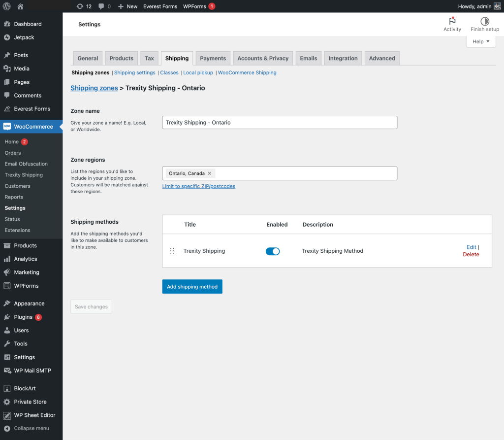
Task: Click inside the Zone regions field
Action: pos(280,173)
